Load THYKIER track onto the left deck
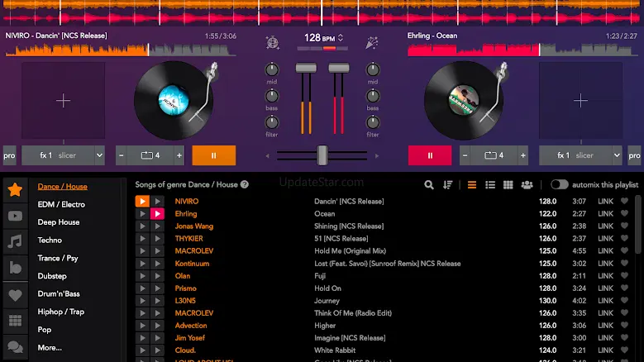644x362 pixels. 142,239
